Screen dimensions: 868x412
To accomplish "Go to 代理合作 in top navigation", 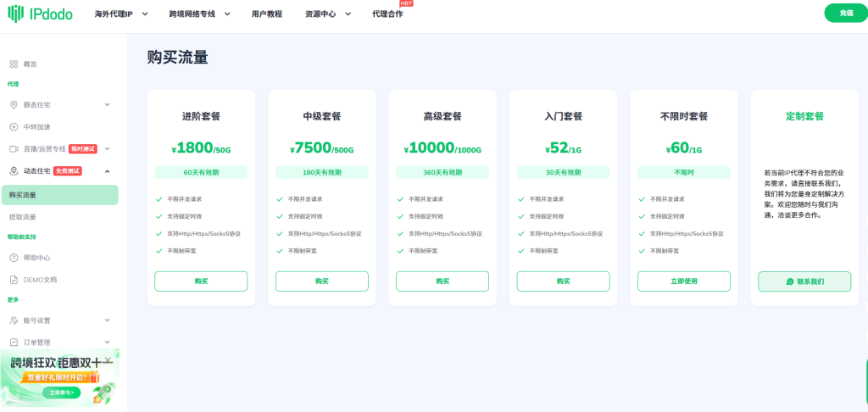I will click(387, 14).
